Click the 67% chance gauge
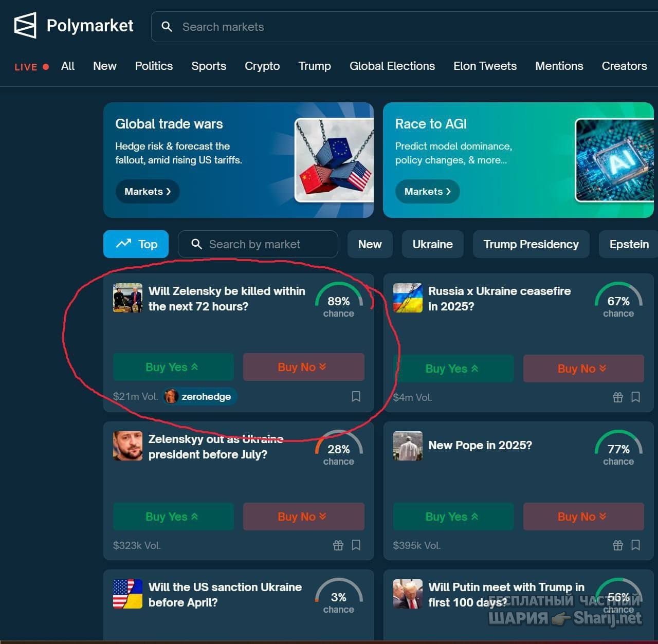The height and width of the screenshot is (644, 658). (x=618, y=301)
